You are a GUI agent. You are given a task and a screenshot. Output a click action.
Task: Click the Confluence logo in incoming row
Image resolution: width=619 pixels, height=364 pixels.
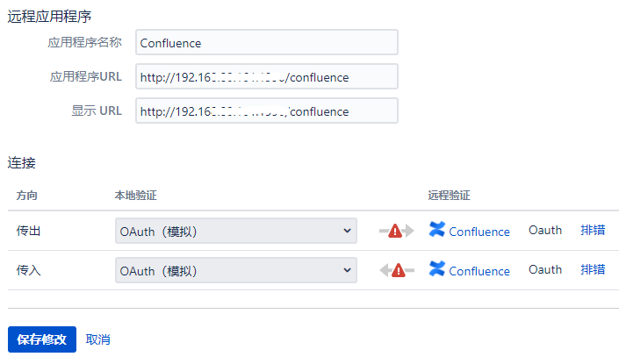[436, 269]
